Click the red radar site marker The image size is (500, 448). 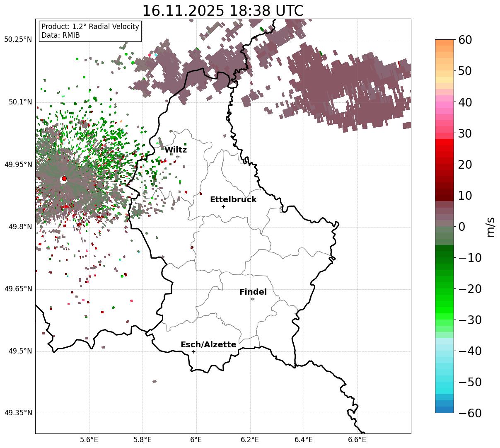click(x=64, y=179)
